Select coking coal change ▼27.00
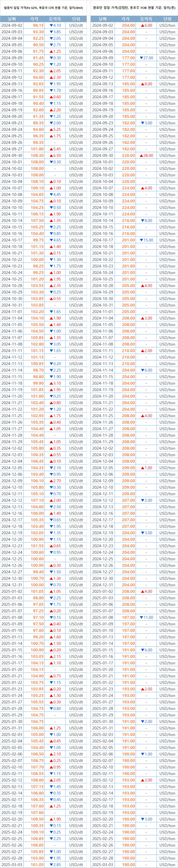This screenshot has height=868, width=178. (x=146, y=58)
